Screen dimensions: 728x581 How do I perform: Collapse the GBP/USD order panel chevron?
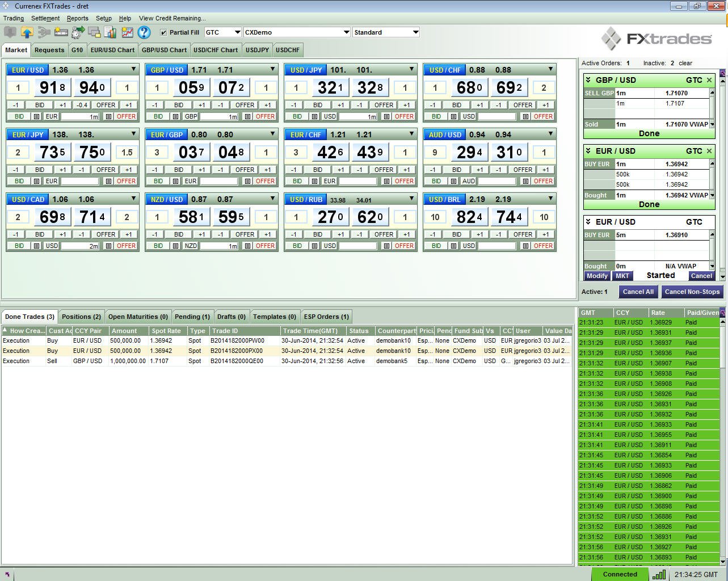(588, 80)
